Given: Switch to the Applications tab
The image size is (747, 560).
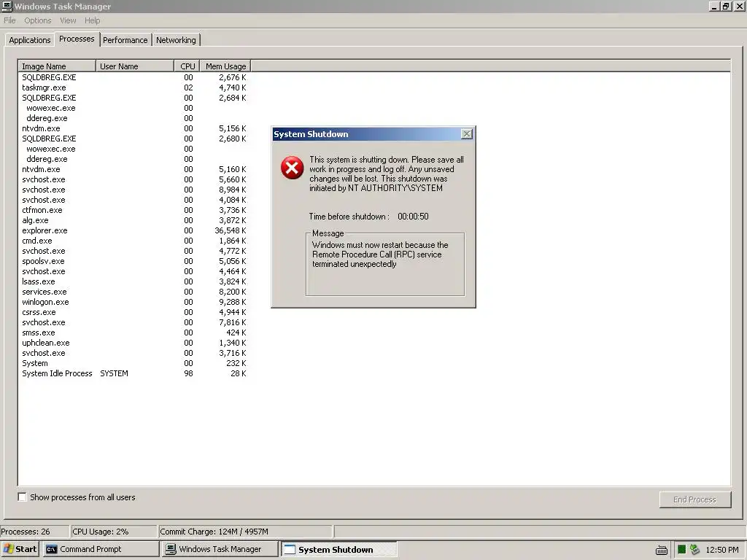Looking at the screenshot, I should (29, 40).
